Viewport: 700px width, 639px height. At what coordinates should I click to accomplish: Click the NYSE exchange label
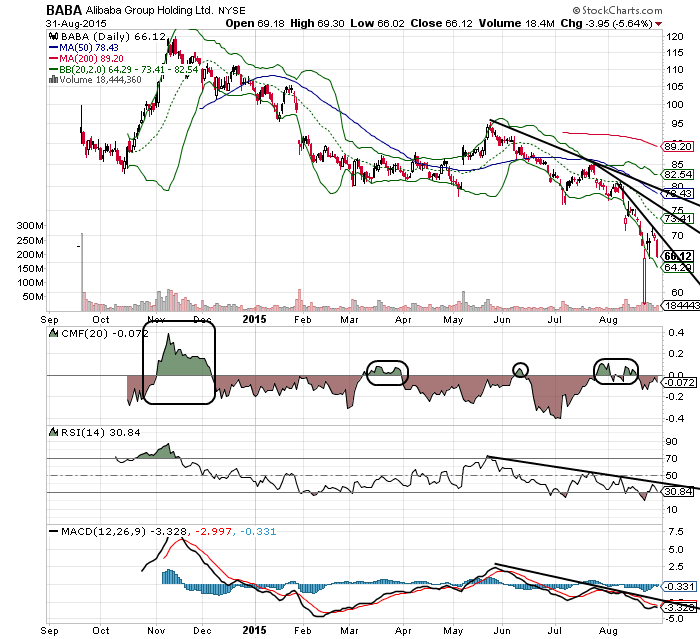coord(232,10)
